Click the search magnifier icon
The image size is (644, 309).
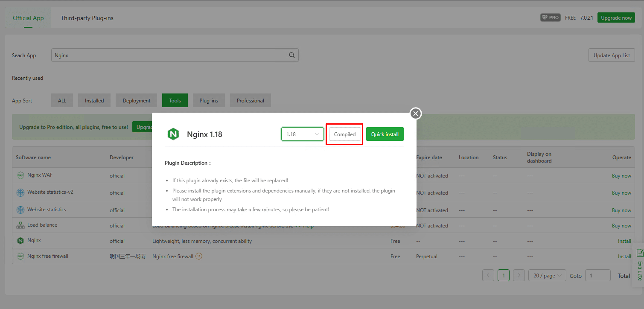(292, 55)
